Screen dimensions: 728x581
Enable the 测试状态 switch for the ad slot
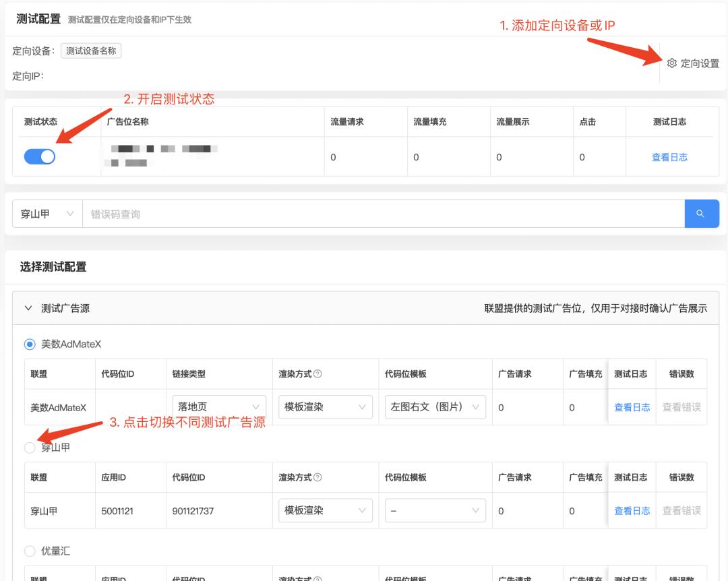39,156
